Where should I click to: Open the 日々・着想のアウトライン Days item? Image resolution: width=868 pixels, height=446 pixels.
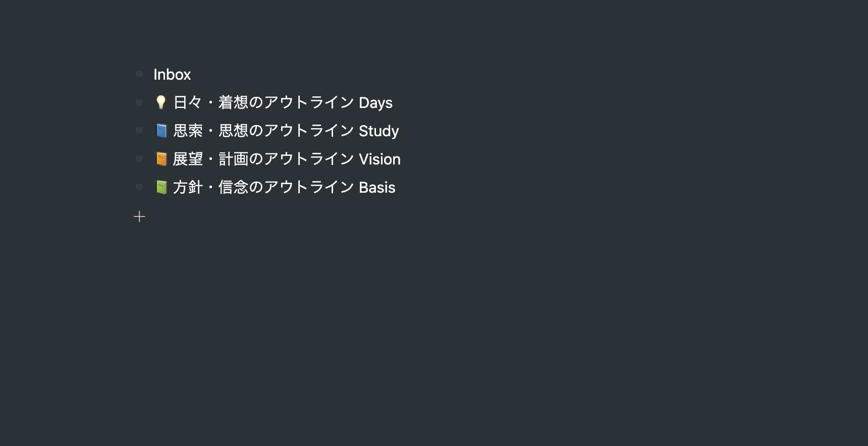tap(283, 102)
